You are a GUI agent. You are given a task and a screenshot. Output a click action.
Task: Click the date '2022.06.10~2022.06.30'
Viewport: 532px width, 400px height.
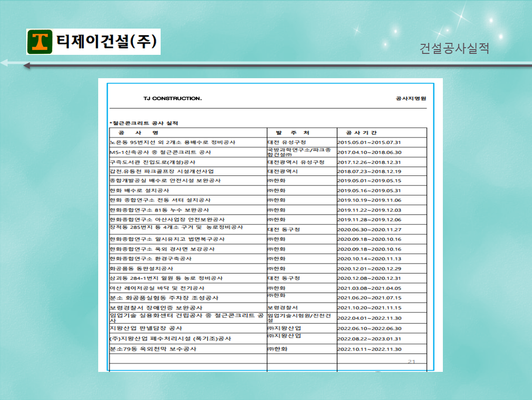[369, 328]
